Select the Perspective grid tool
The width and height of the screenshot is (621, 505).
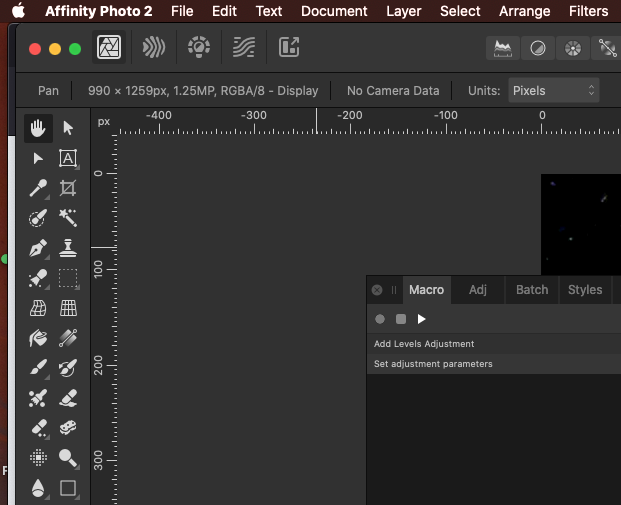click(68, 308)
